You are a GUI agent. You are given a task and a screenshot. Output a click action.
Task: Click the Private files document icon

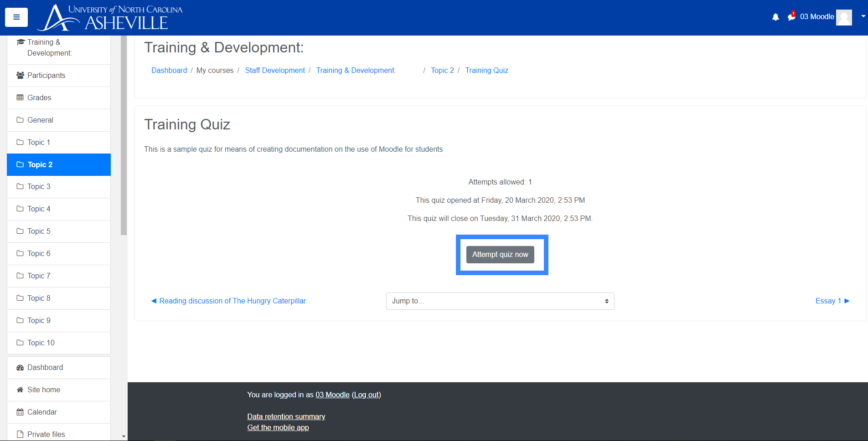[20, 434]
